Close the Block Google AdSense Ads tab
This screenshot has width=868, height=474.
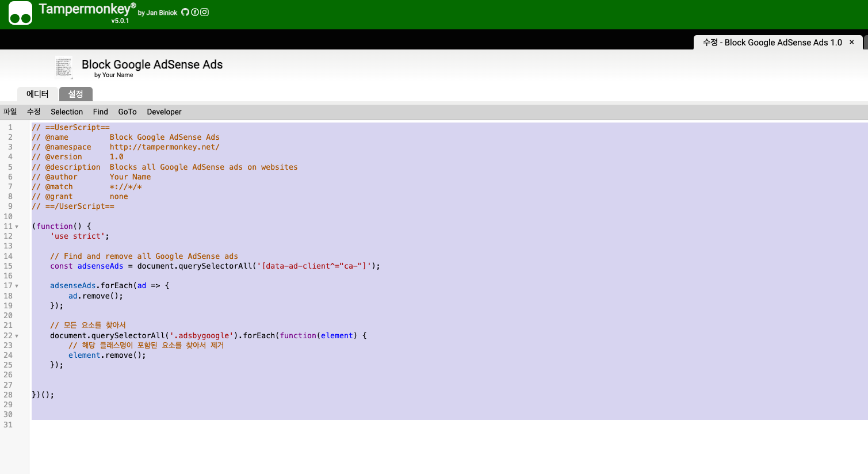tap(852, 42)
